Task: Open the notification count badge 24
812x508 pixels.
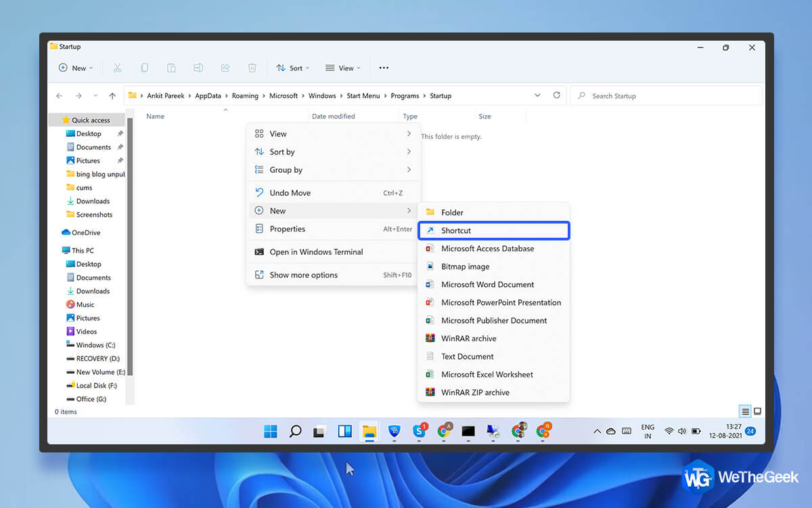Action: click(750, 431)
